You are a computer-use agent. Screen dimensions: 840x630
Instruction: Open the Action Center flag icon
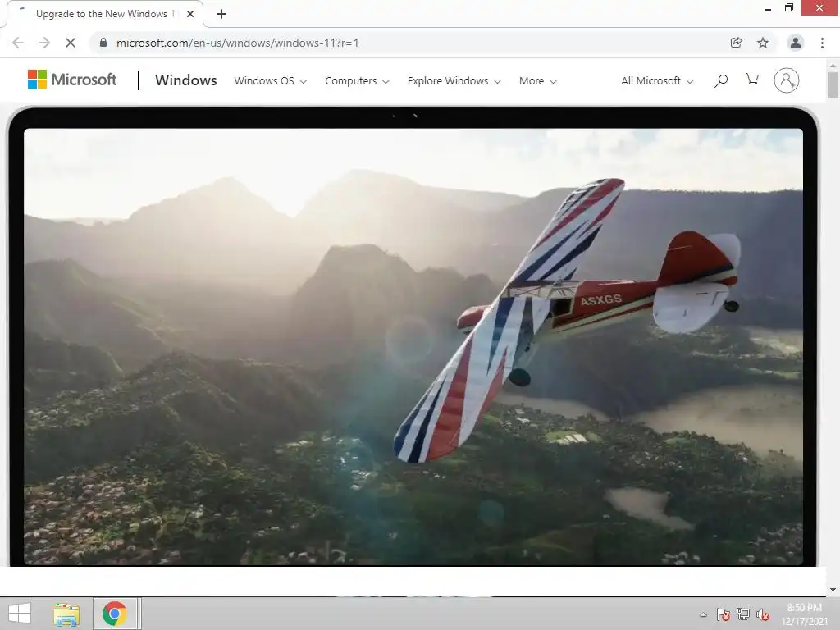(724, 614)
